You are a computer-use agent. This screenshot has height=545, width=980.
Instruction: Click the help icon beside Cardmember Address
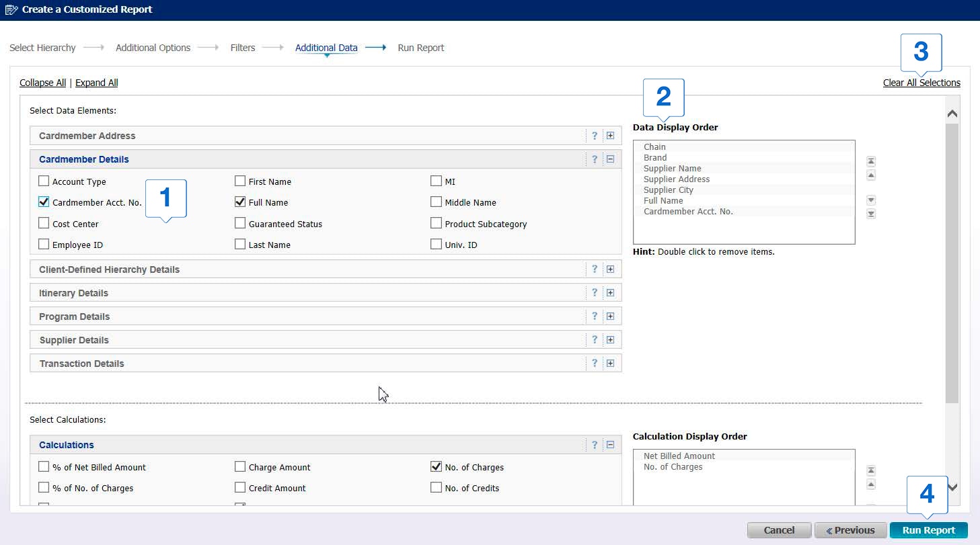594,135
